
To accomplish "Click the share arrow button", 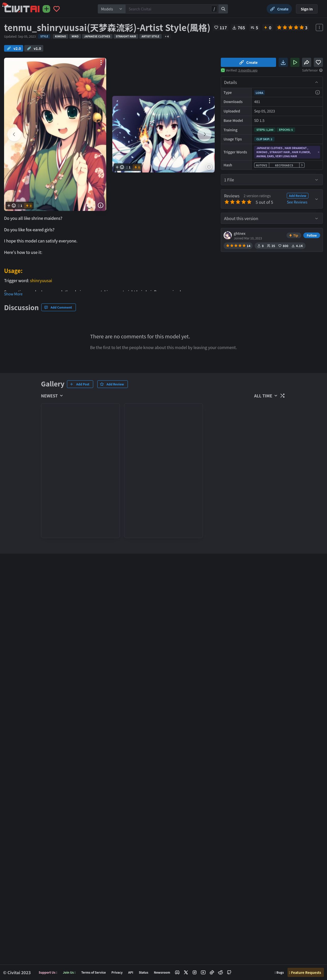I will (x=307, y=62).
